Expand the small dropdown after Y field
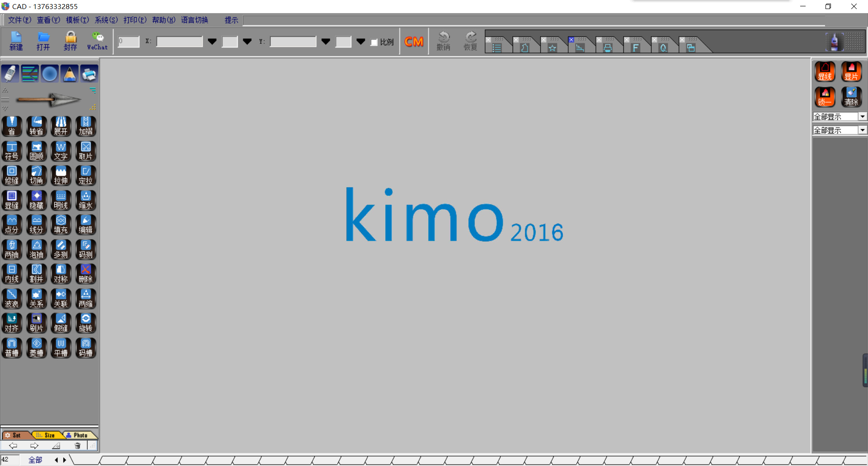Screen dimensions: 868x466 coord(360,42)
